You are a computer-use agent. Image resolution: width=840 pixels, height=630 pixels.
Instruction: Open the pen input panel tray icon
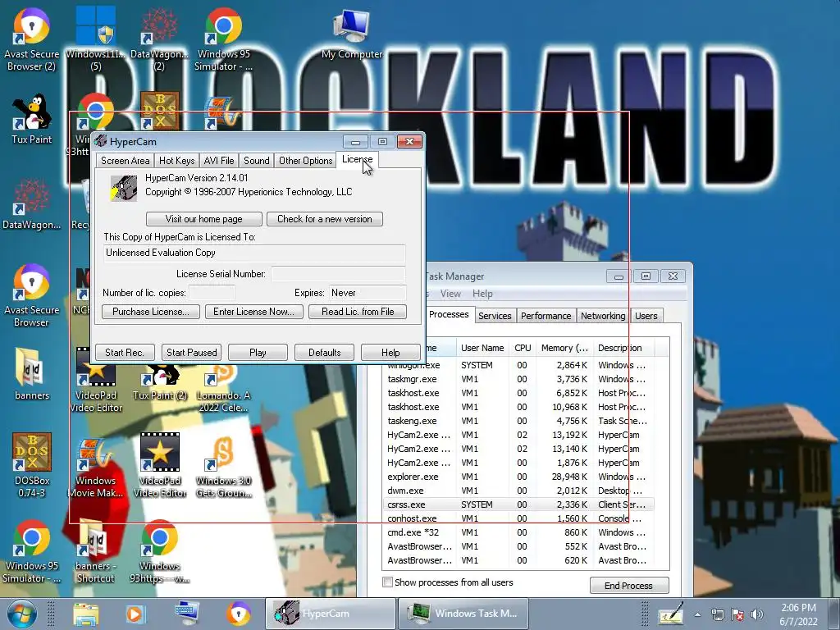pyautogui.click(x=671, y=614)
